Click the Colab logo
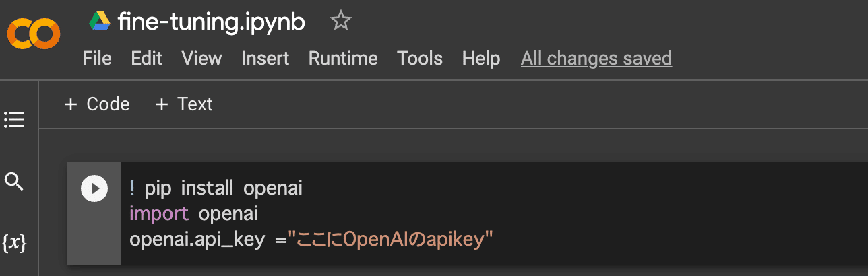The image size is (868, 276). coord(34,34)
